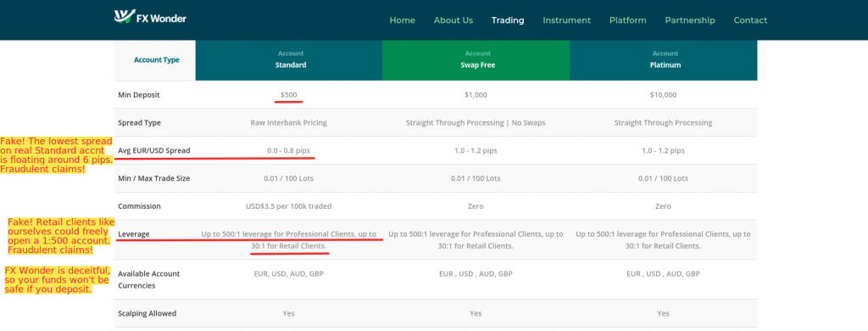Screen dimensions: 868x331
Task: Click the $1,000 minimum deposit value
Action: coord(476,95)
